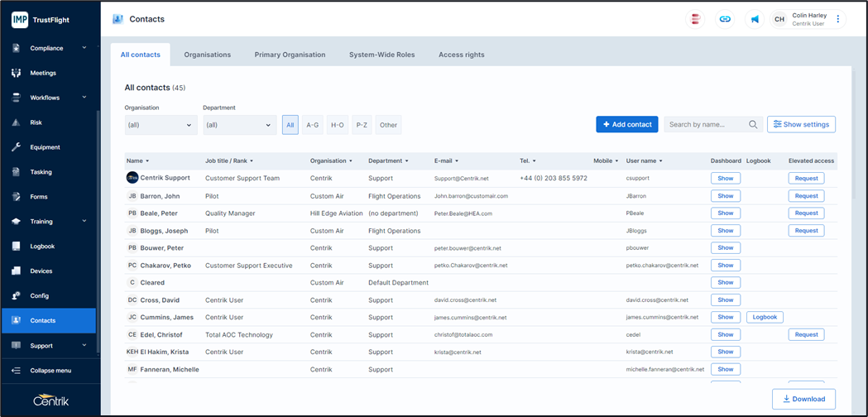Image resolution: width=868 pixels, height=417 pixels.
Task: Open the Organisation filter dropdown
Action: [x=161, y=125]
